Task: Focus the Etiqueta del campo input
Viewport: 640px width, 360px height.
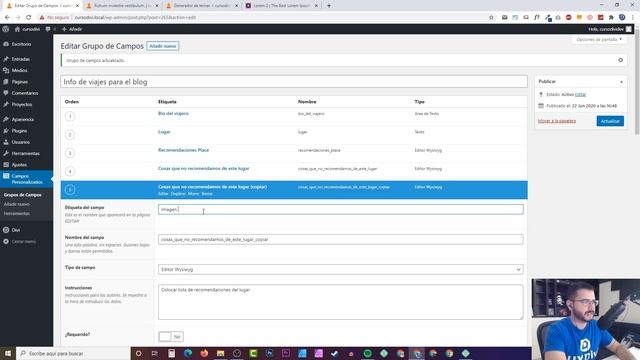Action: 340,209
